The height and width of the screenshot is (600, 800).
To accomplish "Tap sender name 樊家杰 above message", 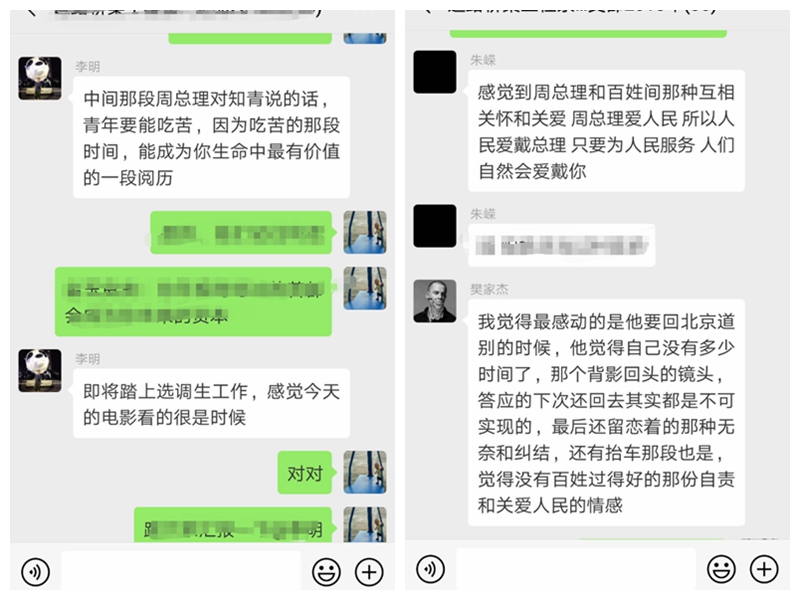I will pyautogui.click(x=489, y=289).
